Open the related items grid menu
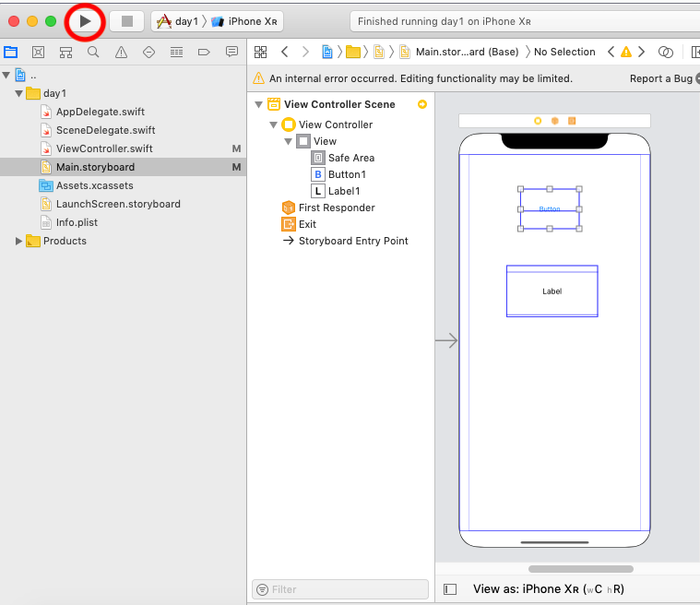This screenshot has height=605, width=700. pos(260,52)
